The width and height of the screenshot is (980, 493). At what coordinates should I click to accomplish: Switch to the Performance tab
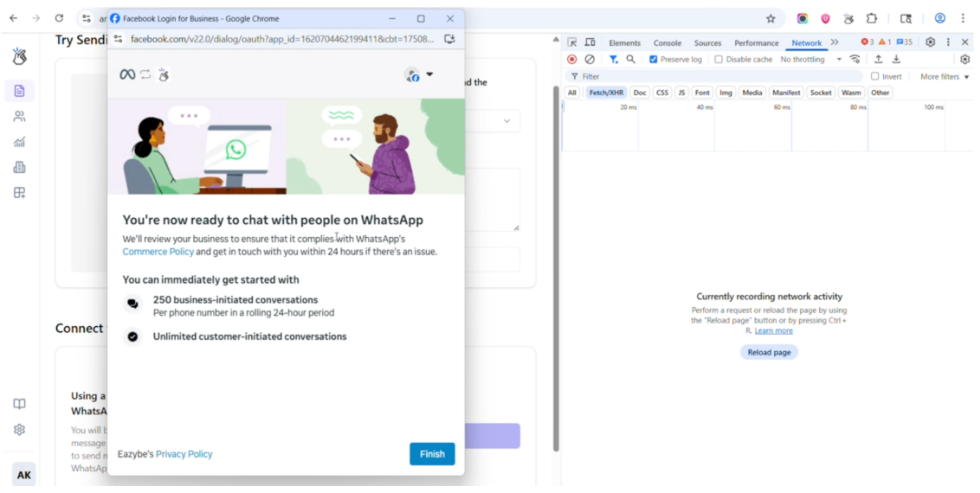(x=757, y=43)
